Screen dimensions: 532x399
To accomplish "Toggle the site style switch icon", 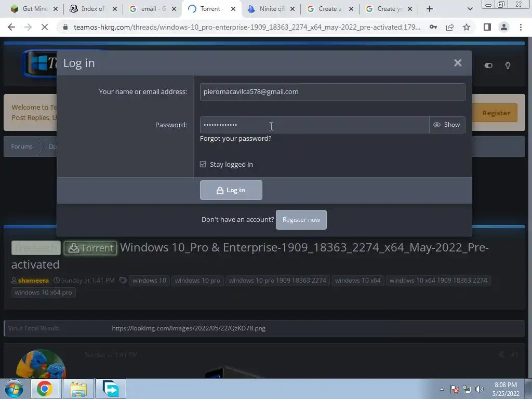I will tap(488, 65).
